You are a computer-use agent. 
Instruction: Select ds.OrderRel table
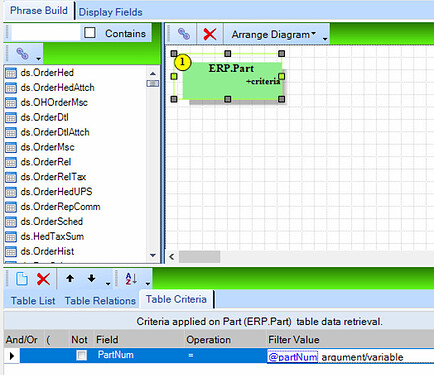point(46,162)
